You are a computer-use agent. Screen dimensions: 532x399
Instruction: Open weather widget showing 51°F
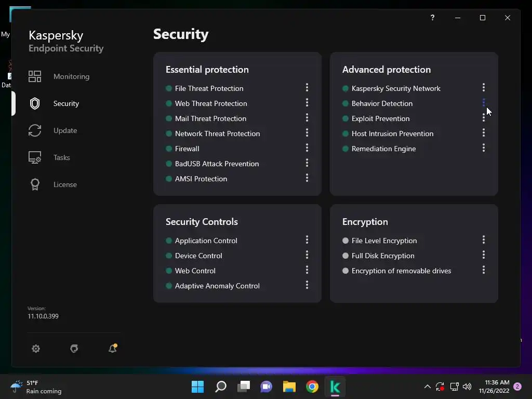pos(36,387)
